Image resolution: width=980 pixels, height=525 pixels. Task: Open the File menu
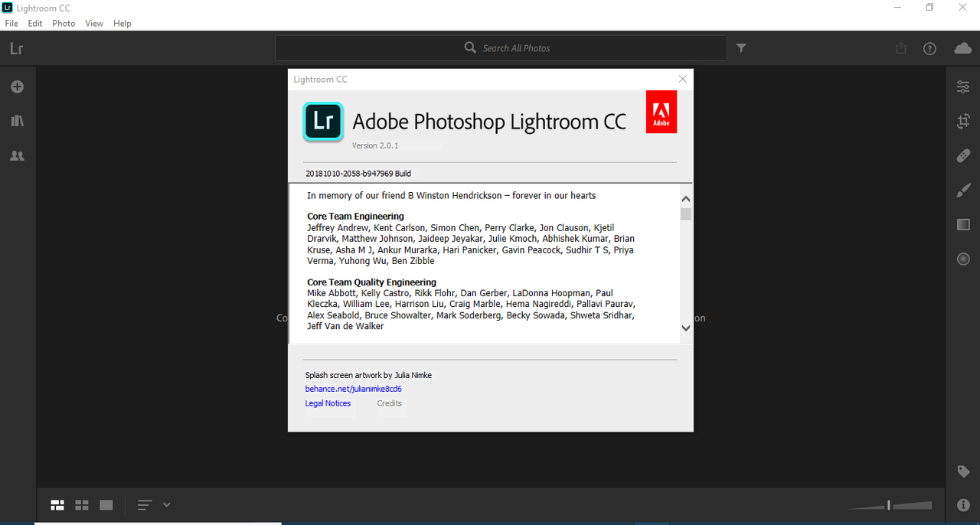pyautogui.click(x=11, y=24)
